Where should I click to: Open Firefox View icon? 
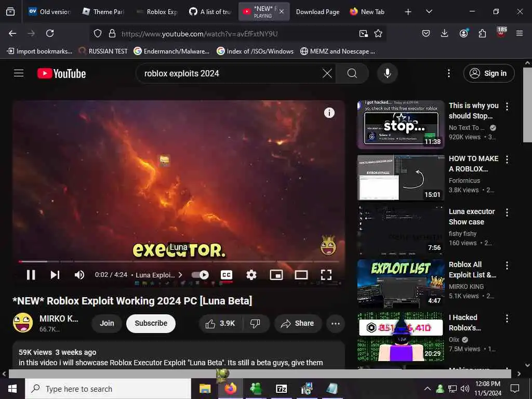(x=10, y=11)
